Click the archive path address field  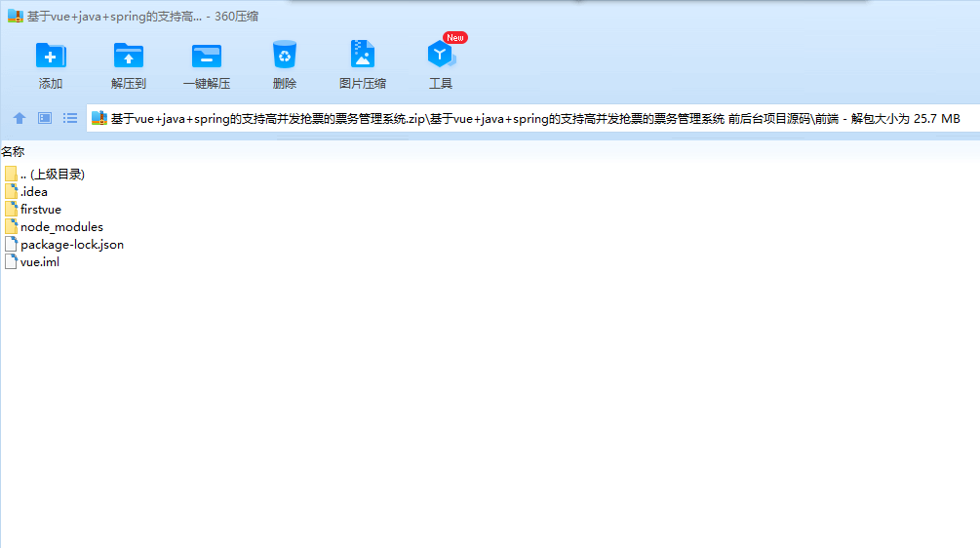coord(533,118)
